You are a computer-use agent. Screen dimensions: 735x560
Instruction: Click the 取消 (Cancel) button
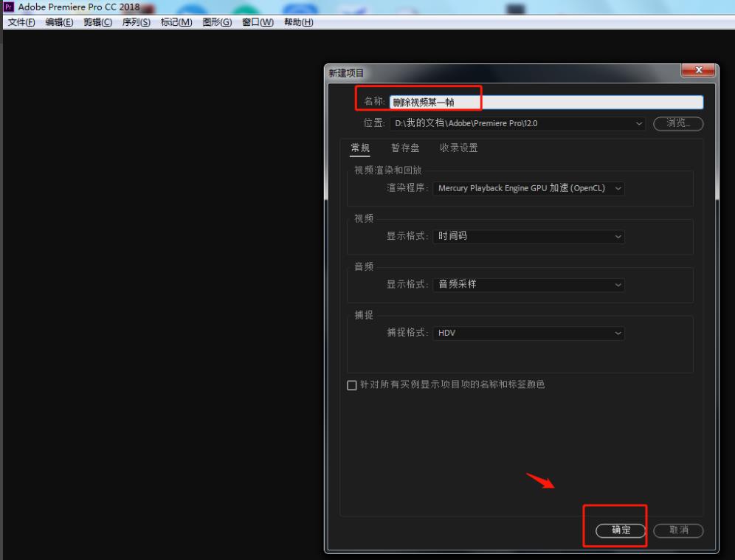(677, 530)
